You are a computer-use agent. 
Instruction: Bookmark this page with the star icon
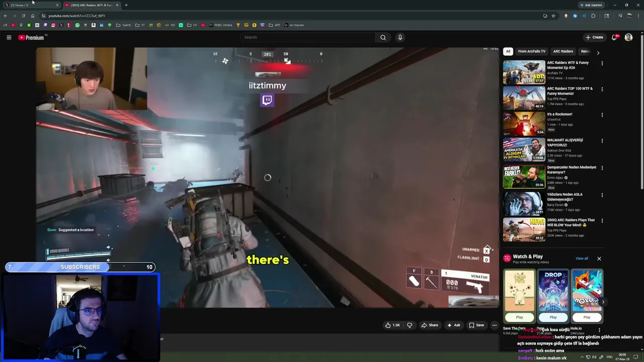553,16
